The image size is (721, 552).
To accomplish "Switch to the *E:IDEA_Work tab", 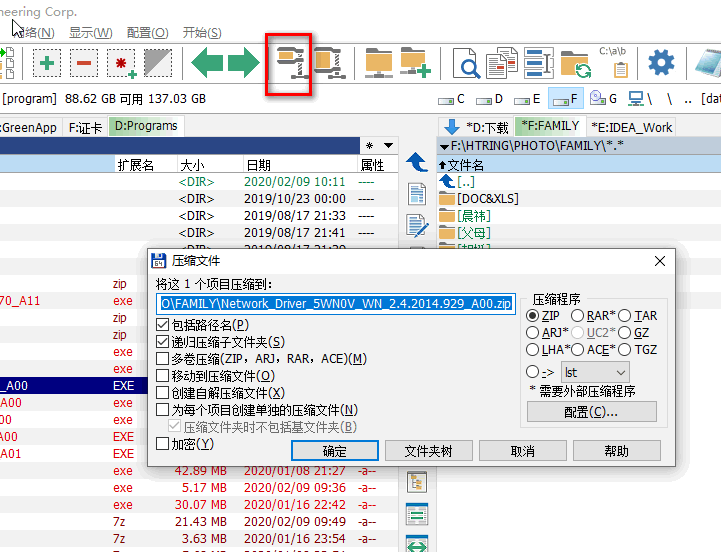I will pos(632,127).
